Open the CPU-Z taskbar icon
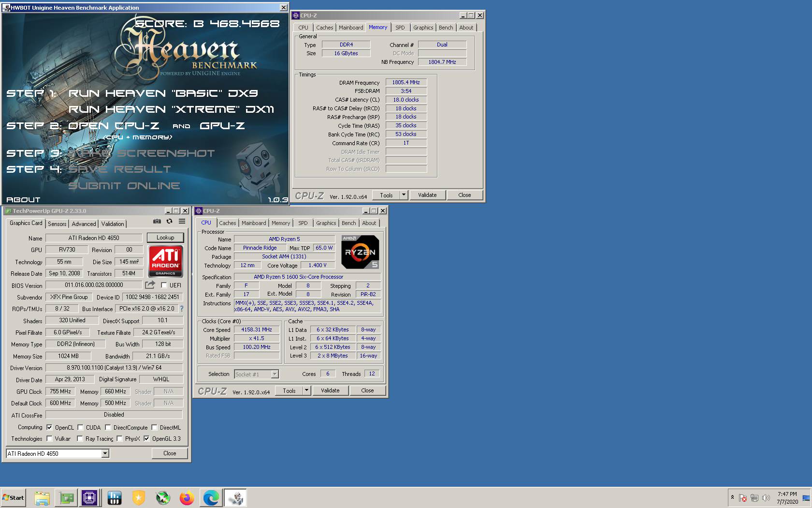The image size is (812, 508). 90,498
